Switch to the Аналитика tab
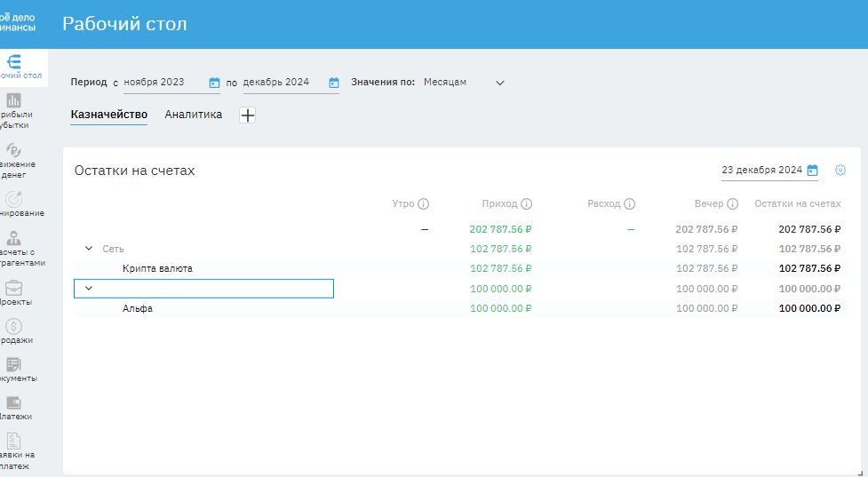 (x=193, y=115)
